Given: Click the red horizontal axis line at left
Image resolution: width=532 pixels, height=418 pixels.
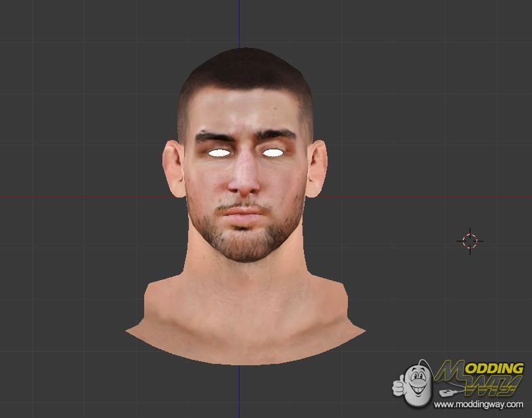Looking at the screenshot, I should [68, 198].
